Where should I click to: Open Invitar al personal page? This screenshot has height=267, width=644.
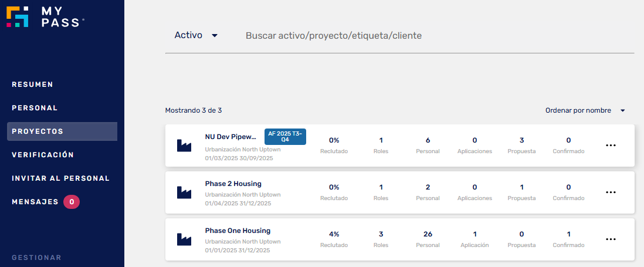(61, 178)
